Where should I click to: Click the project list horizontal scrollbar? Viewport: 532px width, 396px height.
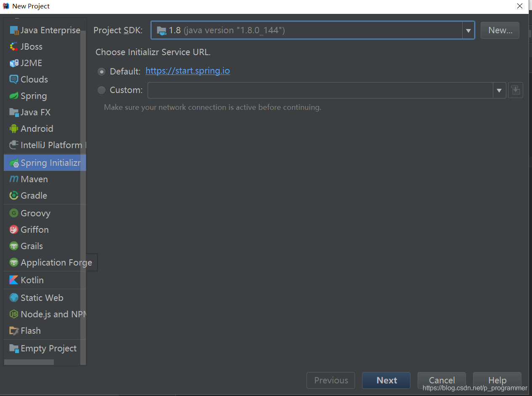(29, 362)
